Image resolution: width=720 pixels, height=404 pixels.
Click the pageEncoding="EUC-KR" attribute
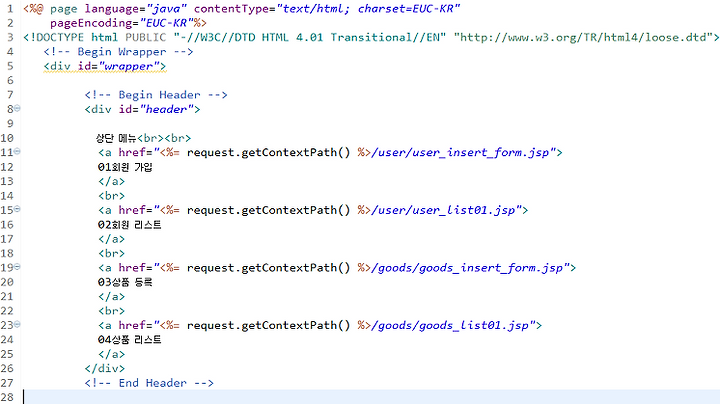(122, 23)
